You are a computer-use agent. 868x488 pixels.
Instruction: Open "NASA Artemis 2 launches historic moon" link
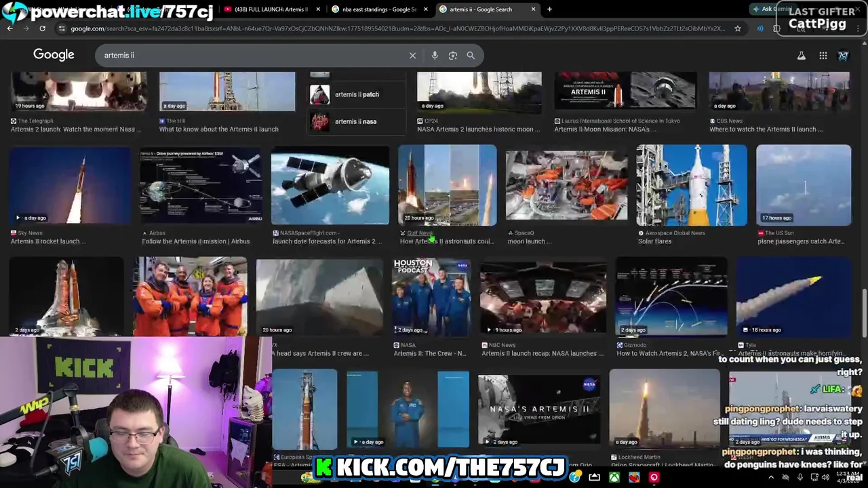point(479,129)
